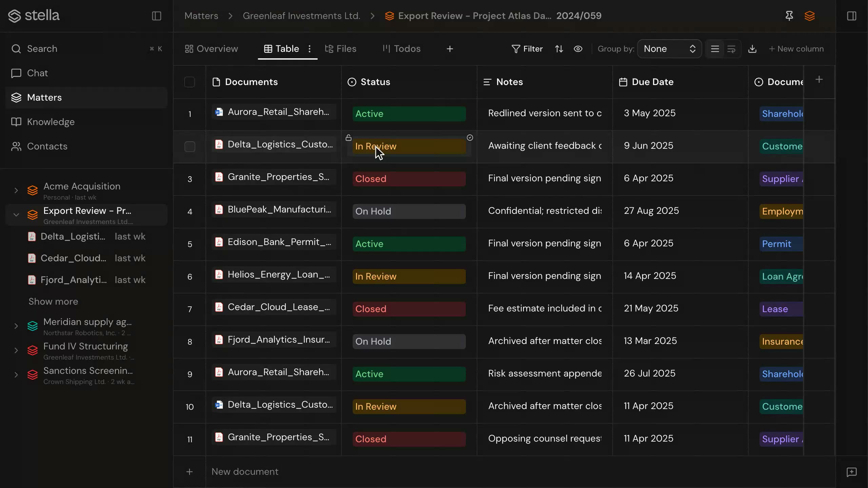
Task: Click the Sanctions Screening matter icon
Action: point(33,375)
